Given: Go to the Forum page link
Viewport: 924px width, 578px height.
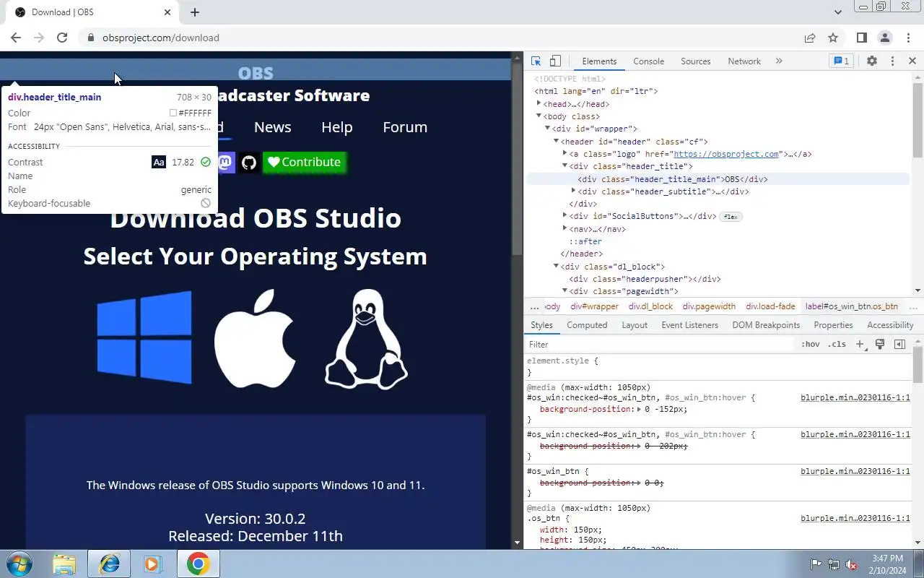Looking at the screenshot, I should tap(405, 127).
